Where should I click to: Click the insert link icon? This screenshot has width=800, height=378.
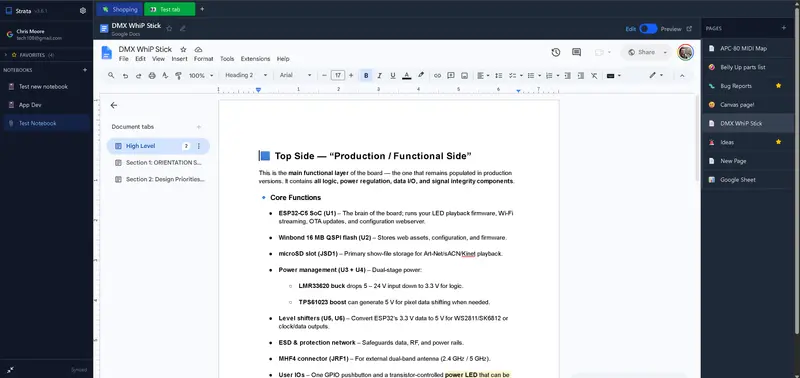click(437, 75)
